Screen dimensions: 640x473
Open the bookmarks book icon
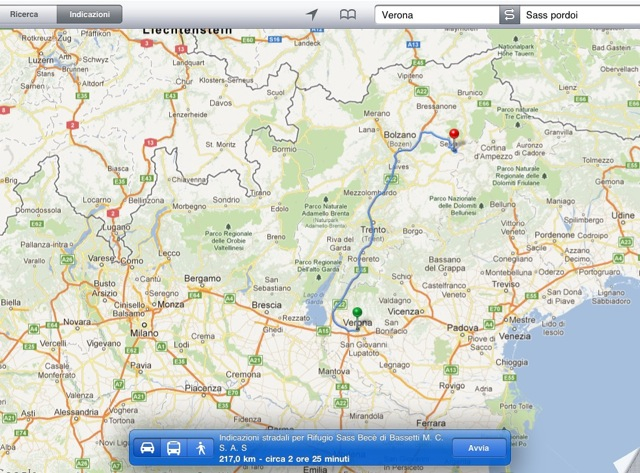(x=348, y=15)
